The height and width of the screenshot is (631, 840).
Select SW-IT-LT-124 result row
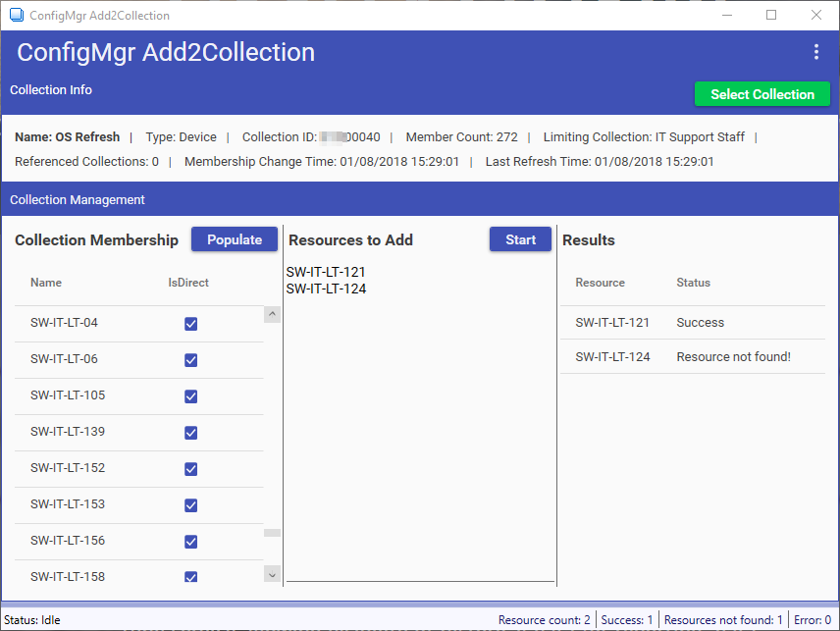pos(693,357)
